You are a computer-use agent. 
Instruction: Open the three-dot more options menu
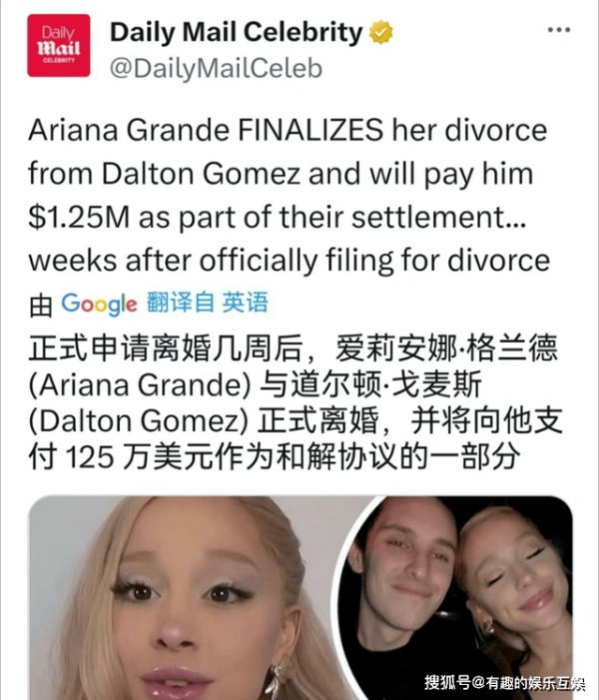coord(559,30)
